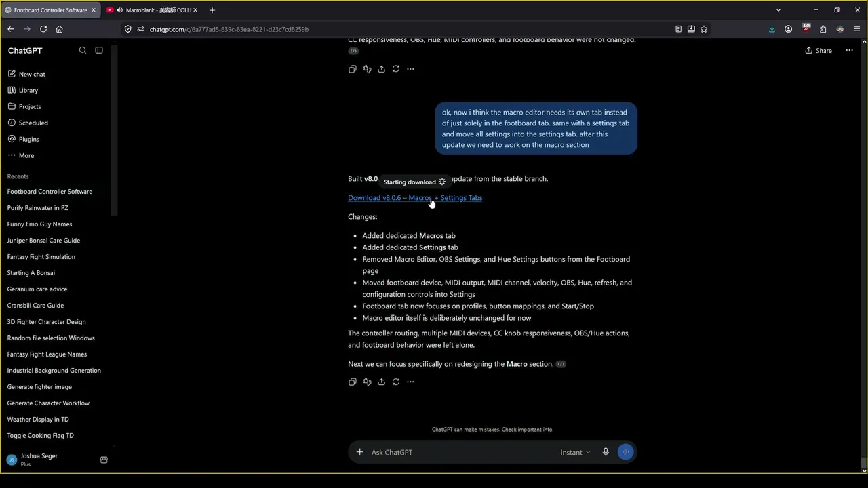868x488 pixels.
Task: Go back in browser history
Action: tap(11, 29)
